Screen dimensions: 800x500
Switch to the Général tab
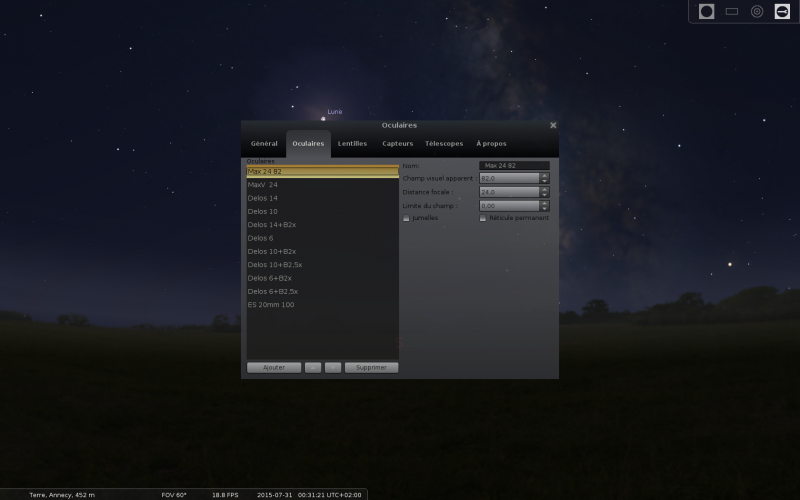(264, 143)
